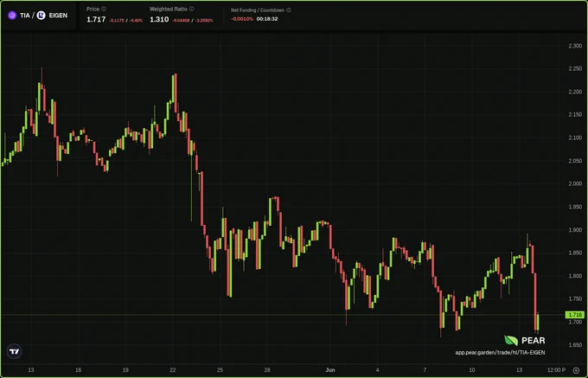The height and width of the screenshot is (378, 588).
Task: Click the 22 date label on time axis
Action: coord(172,370)
